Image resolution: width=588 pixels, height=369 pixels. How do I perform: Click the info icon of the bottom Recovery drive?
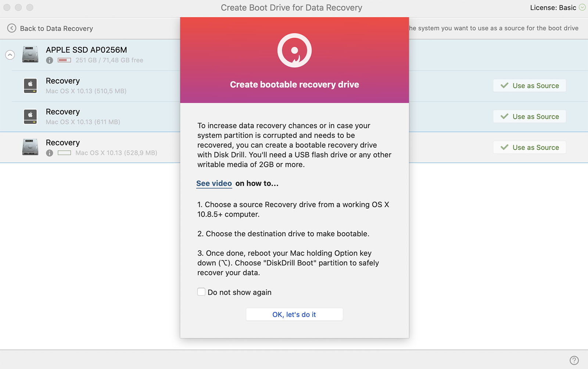[x=49, y=153]
